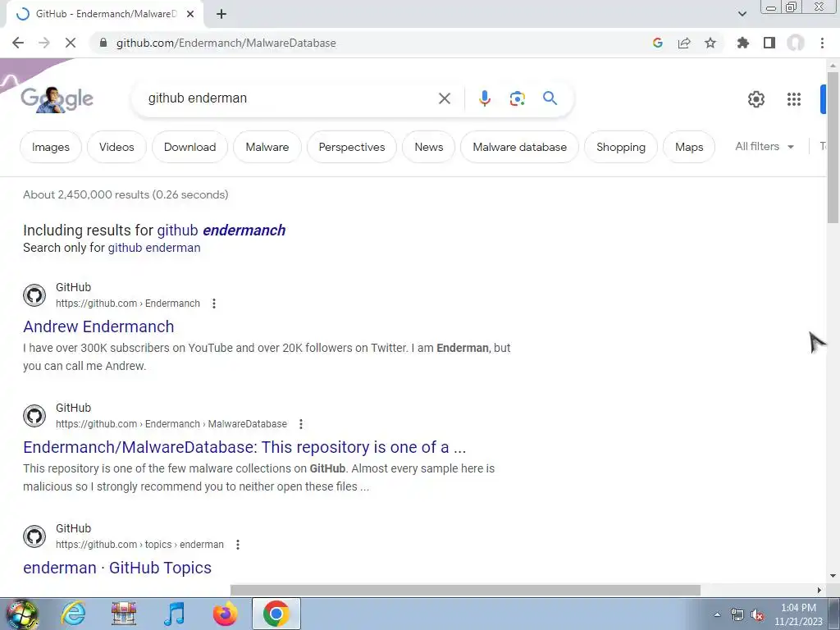The width and height of the screenshot is (840, 630).
Task: Click the GitHub favicon of the Topics result
Action: coord(34,536)
